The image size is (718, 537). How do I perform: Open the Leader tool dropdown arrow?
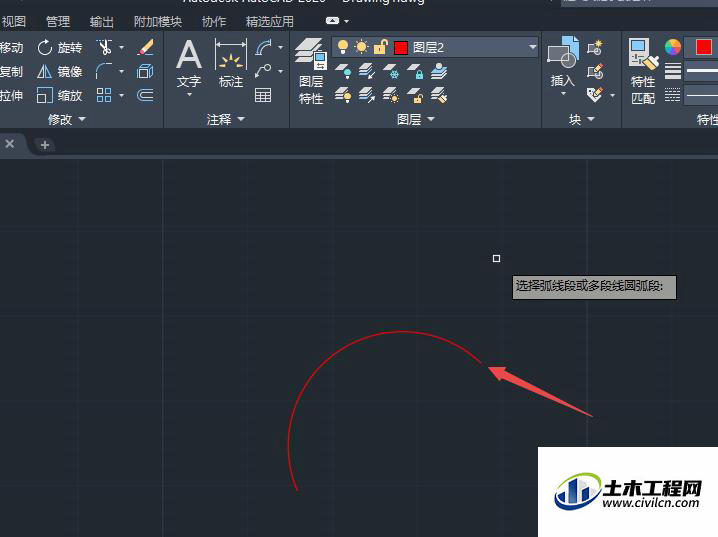point(280,71)
